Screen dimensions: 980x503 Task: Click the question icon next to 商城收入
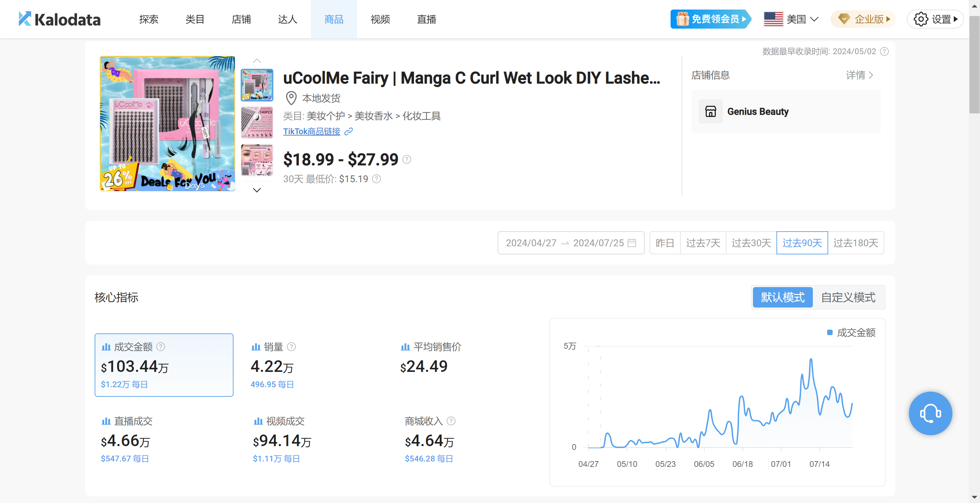coord(451,421)
